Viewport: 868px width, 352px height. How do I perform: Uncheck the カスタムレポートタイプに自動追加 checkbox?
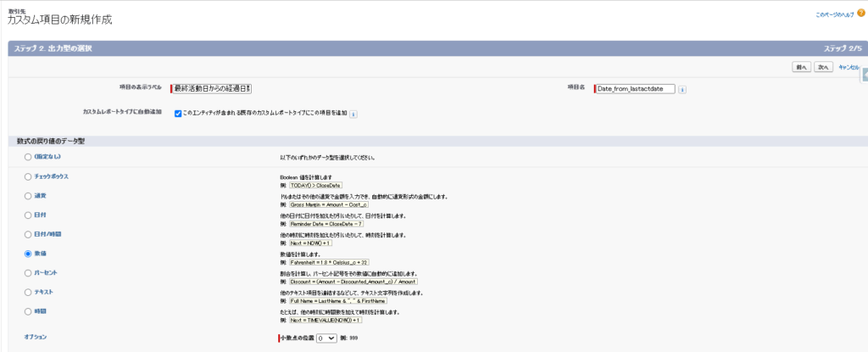click(178, 113)
